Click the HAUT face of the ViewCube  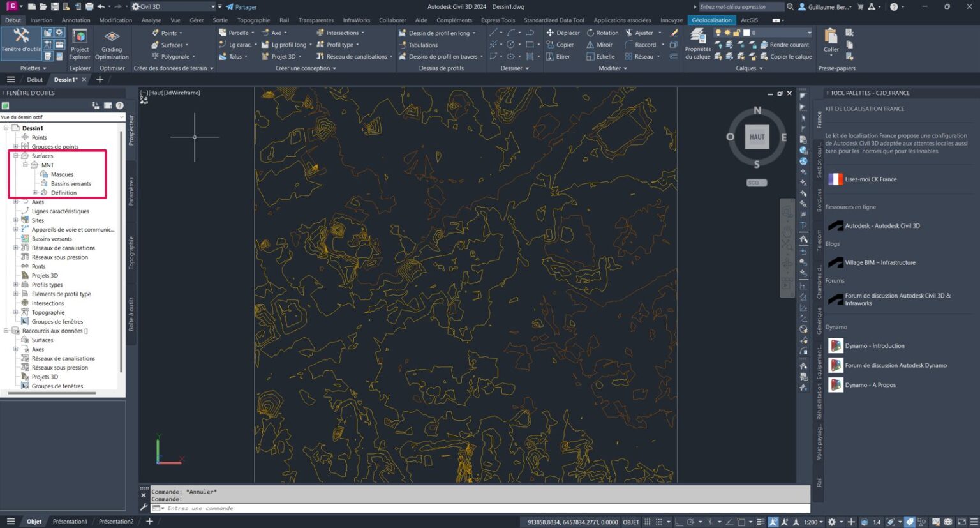click(x=757, y=137)
